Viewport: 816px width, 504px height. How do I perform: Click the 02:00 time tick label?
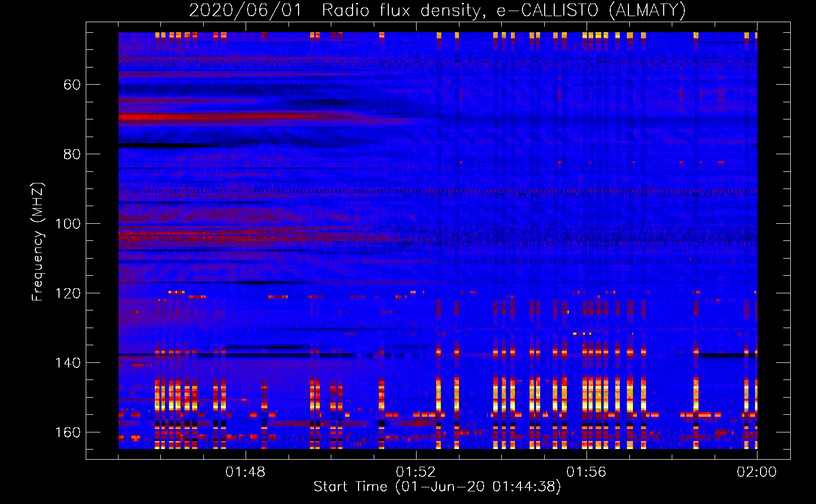(x=757, y=472)
